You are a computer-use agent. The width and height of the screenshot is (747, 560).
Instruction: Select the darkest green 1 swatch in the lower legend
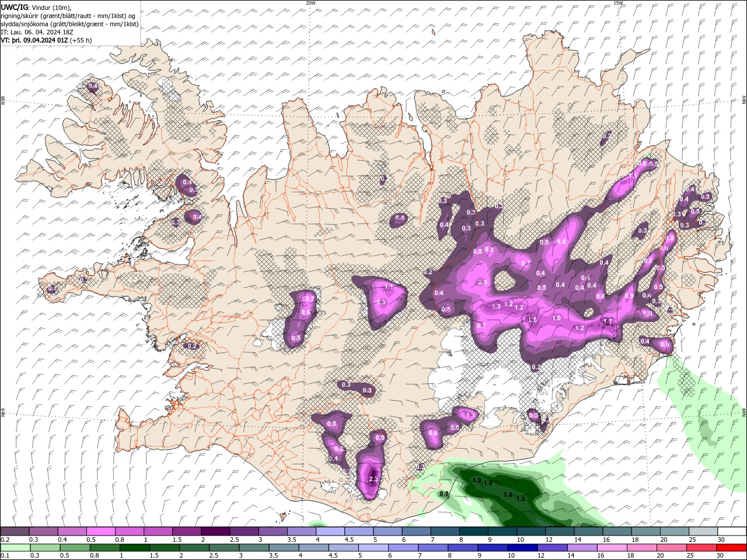point(134,548)
